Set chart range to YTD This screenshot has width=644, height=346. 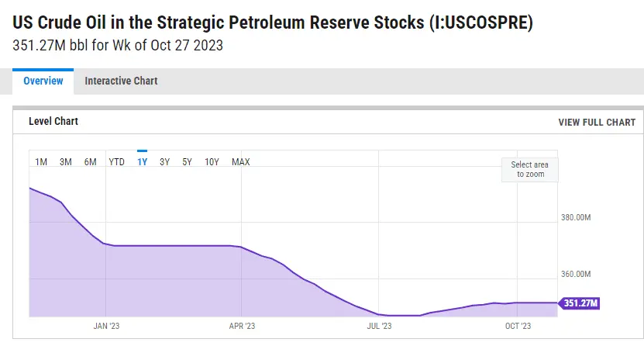pyautogui.click(x=116, y=161)
